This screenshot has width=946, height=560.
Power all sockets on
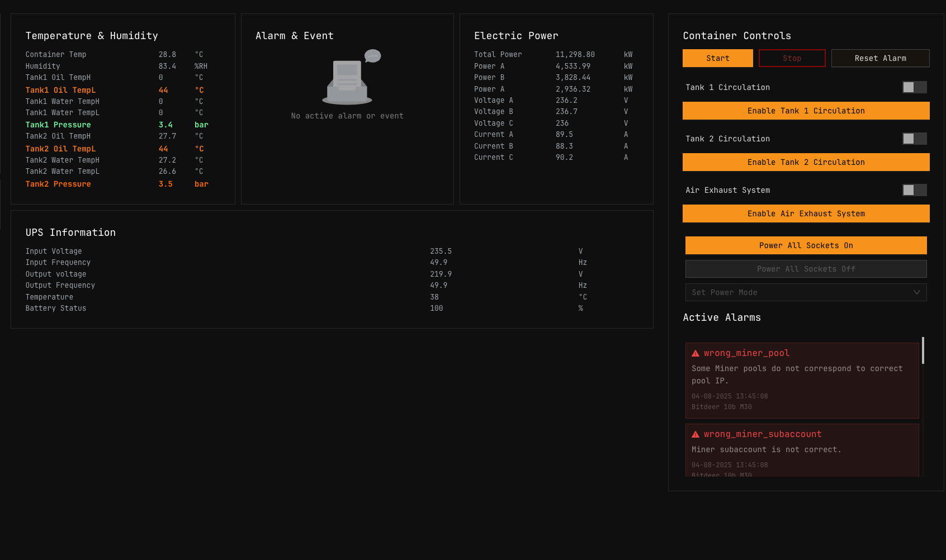tap(806, 245)
